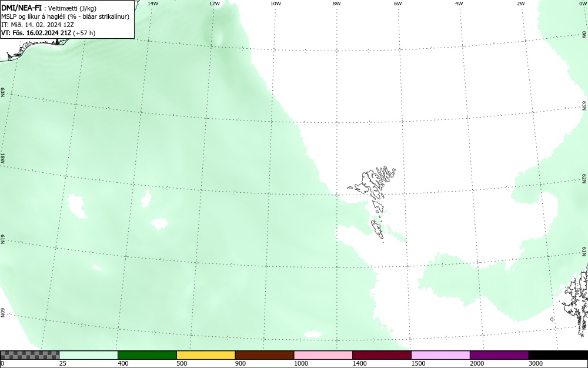This screenshot has height=368, width=588.
Task: Click the legend value 400
Action: point(123,363)
